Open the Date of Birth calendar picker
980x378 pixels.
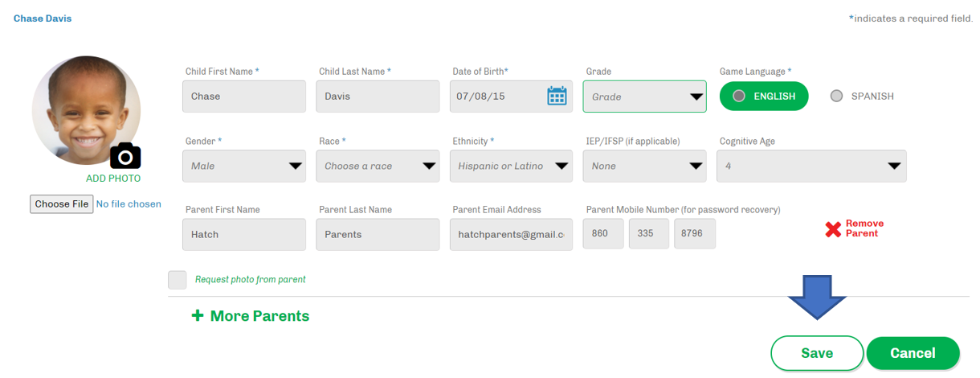[557, 97]
